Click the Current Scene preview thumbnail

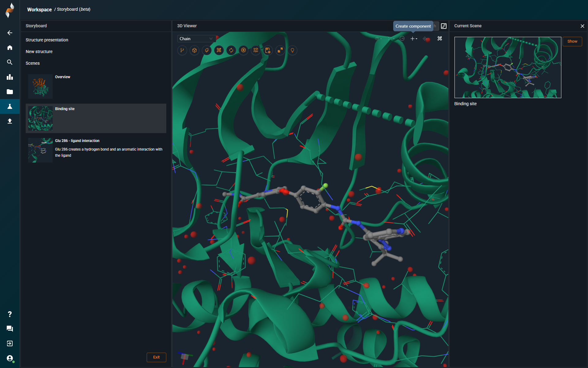coord(507,67)
